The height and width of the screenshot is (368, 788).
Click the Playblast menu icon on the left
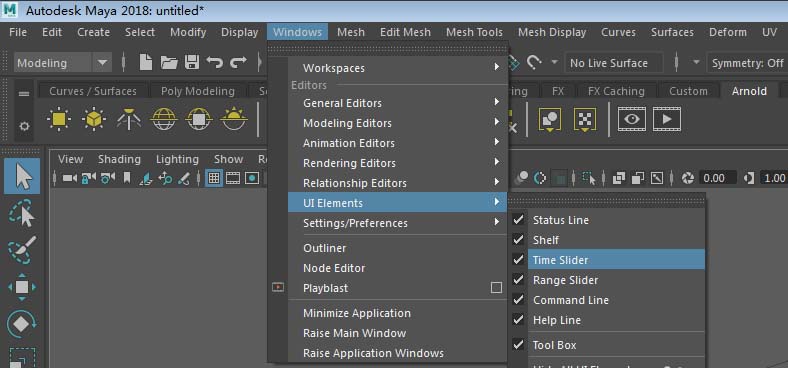[x=278, y=288]
